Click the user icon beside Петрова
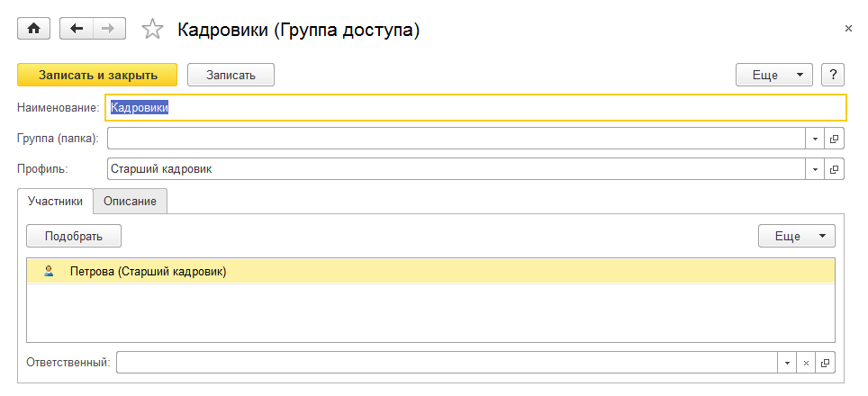Image resolution: width=868 pixels, height=396 pixels. point(49,271)
